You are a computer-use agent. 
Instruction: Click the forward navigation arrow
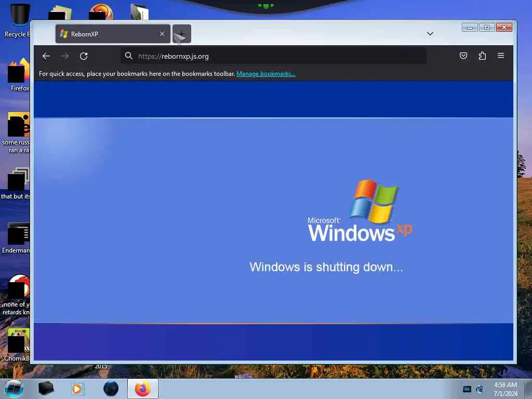tap(65, 56)
